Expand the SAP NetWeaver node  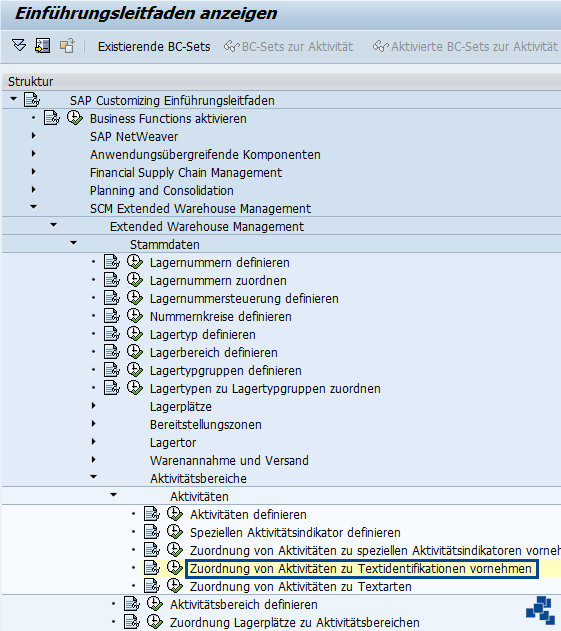coord(34,136)
